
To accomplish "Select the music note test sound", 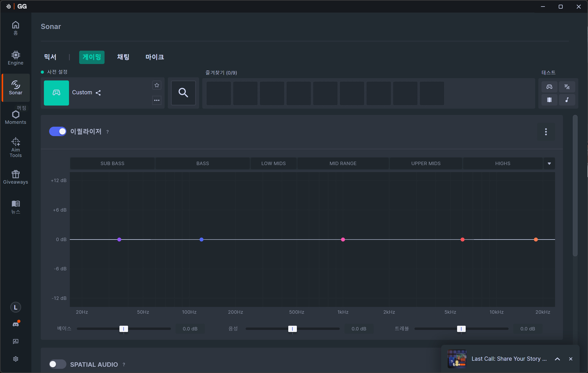I will (x=567, y=100).
